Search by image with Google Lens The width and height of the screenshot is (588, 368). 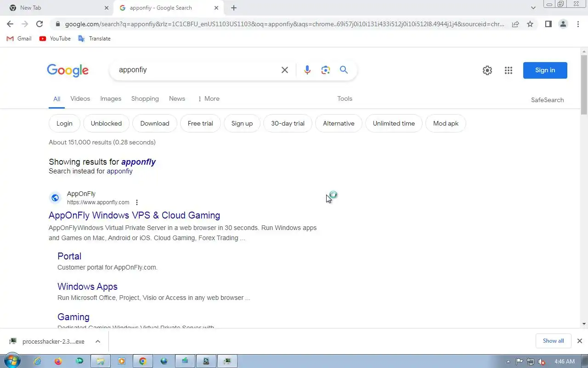[x=326, y=70]
